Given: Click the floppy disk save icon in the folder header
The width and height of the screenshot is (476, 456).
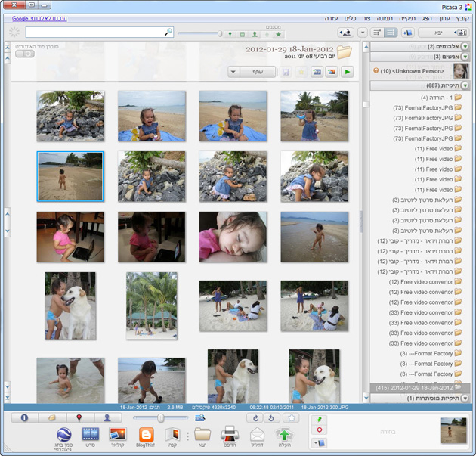Looking at the screenshot, I should (286, 72).
